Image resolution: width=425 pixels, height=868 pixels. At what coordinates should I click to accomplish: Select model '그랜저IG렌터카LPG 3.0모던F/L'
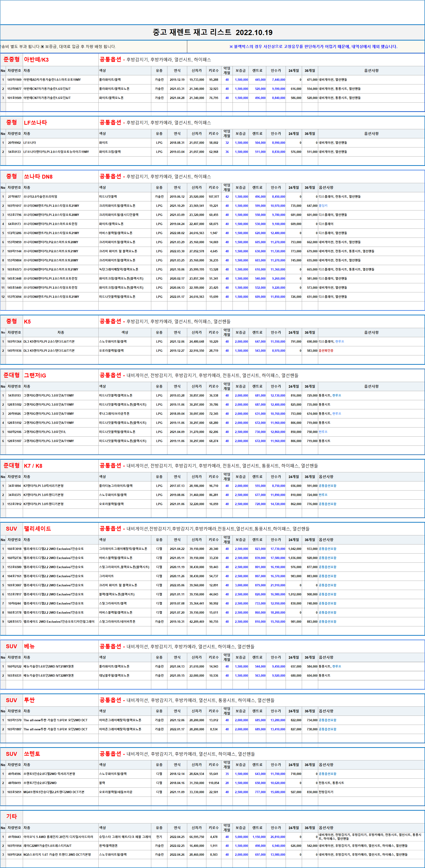[x=44, y=432]
